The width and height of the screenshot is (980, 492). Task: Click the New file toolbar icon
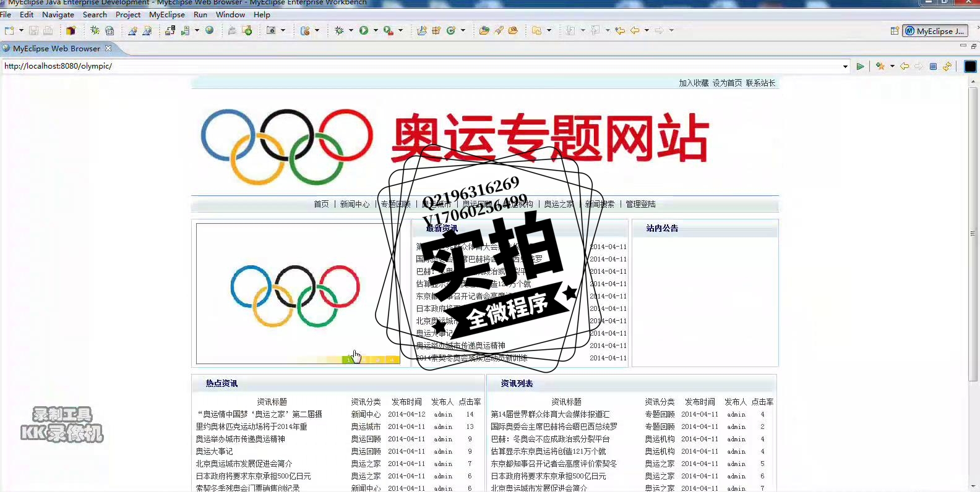[x=9, y=30]
